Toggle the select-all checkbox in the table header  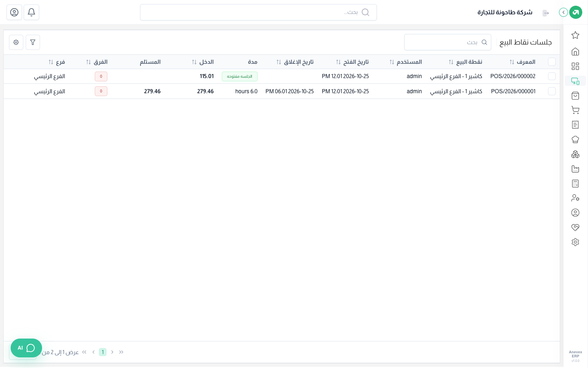552,62
